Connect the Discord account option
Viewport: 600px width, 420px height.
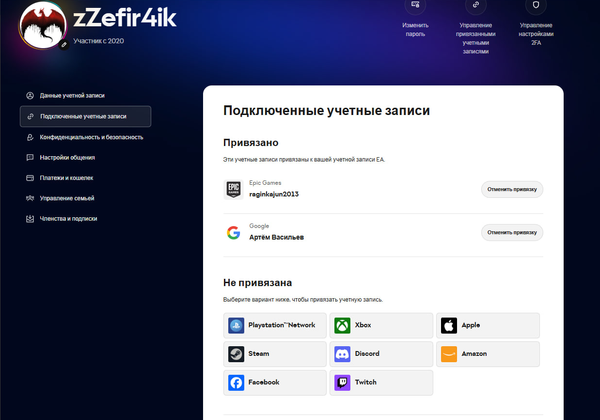(381, 354)
